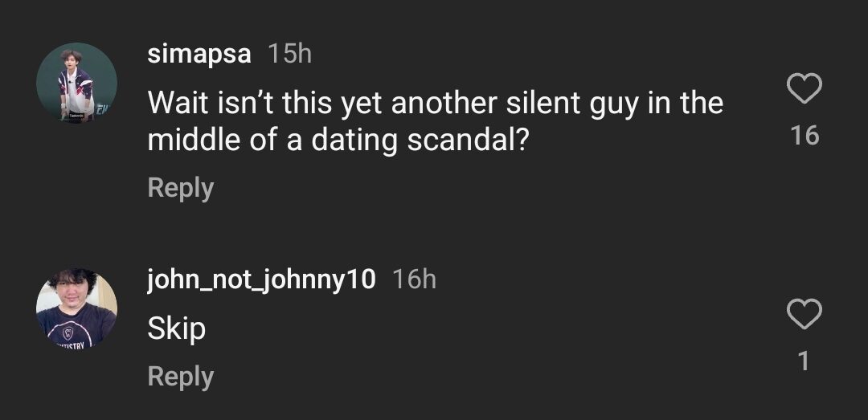This screenshot has width=868, height=420.
Task: Select the "Skip" comment text
Action: point(177,328)
